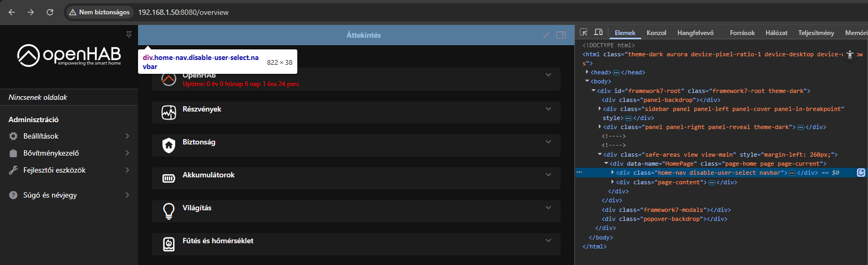This screenshot has height=265, width=868.
Task: Click the Fejlesztői eszközök wrench icon
Action: pos(13,170)
